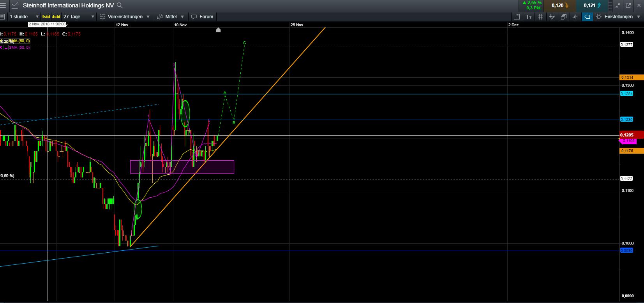The width and height of the screenshot is (644, 303).
Task: Click the 2 Dez. date on time axis
Action: click(x=514, y=25)
